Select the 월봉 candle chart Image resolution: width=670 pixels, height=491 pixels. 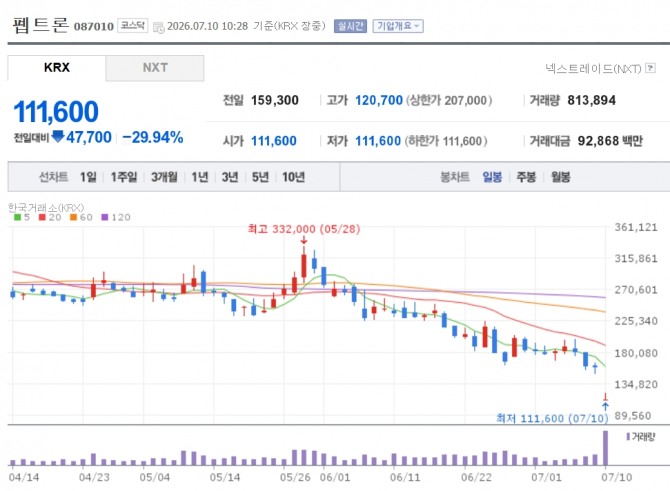561,176
